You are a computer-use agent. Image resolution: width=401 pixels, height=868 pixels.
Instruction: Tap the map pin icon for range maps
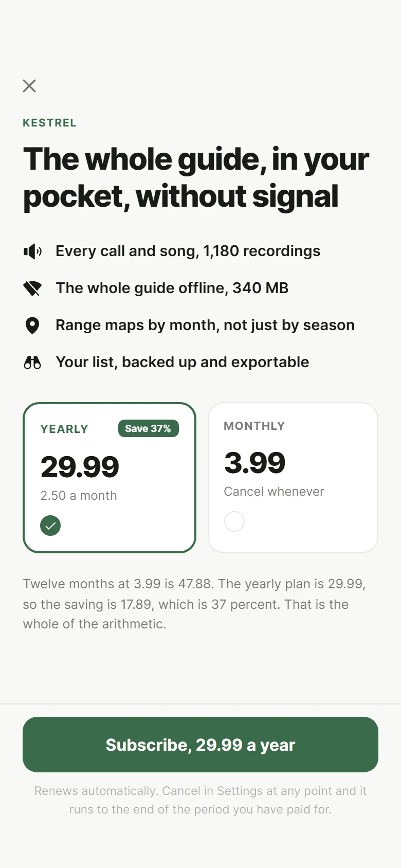tap(32, 325)
